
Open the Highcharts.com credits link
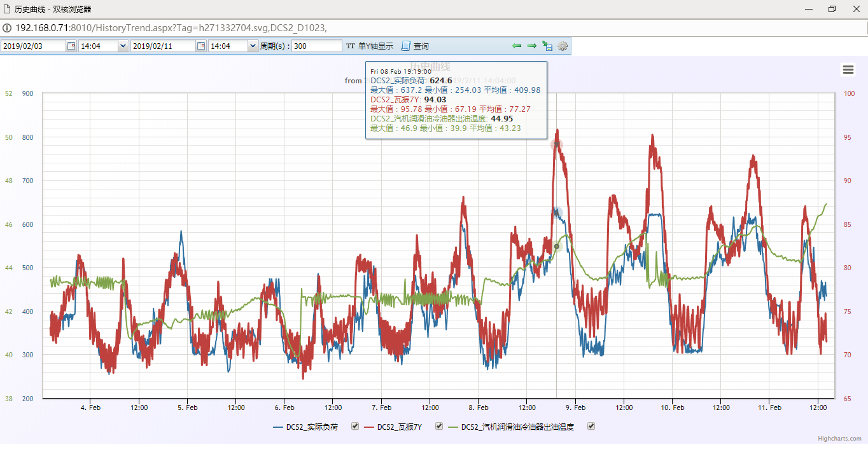[840, 439]
